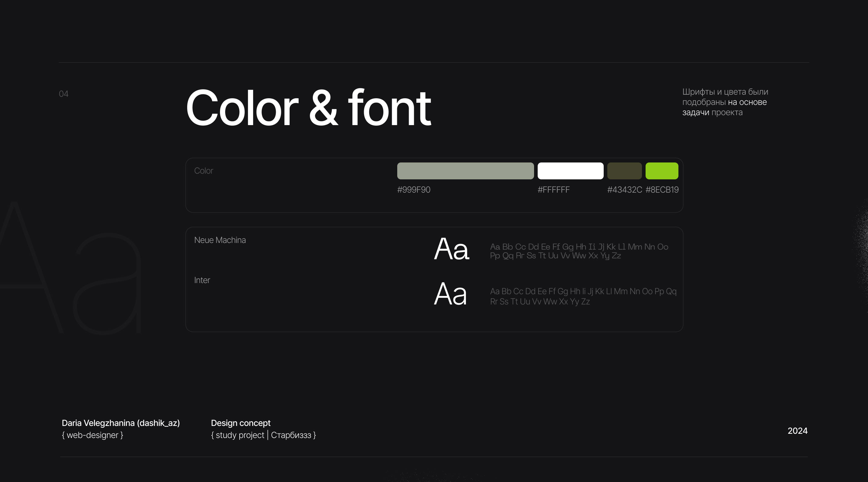Select the Inter font label
The image size is (868, 482).
point(202,280)
